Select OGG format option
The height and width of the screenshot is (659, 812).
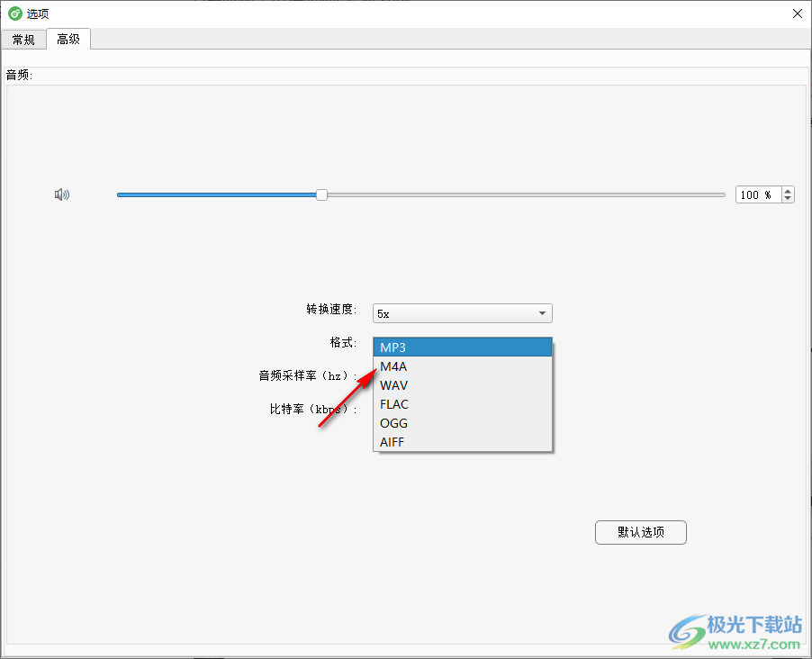[463, 423]
